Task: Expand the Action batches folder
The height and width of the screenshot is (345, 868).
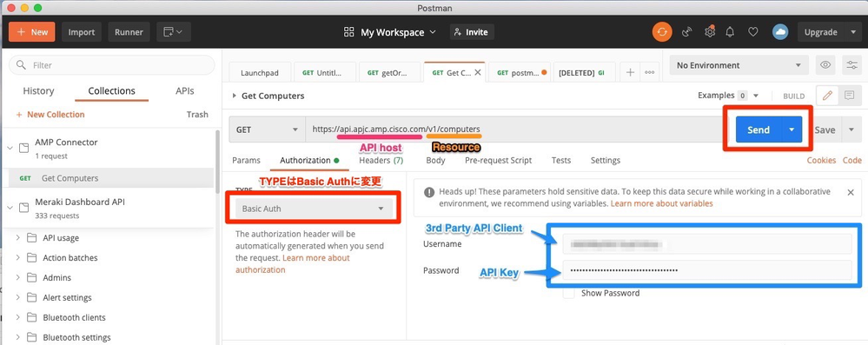Action: (17, 257)
